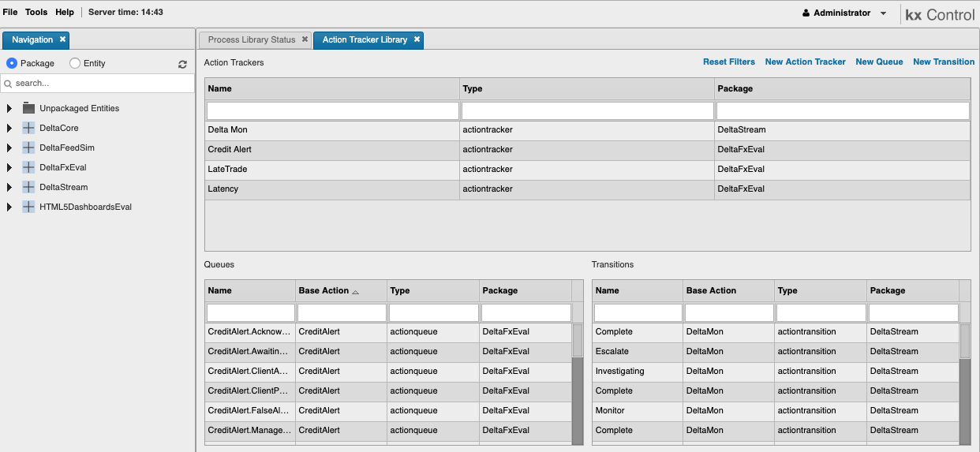980x452 pixels.
Task: Click the HTML5DashboardsEval package icon
Action: [x=28, y=207]
